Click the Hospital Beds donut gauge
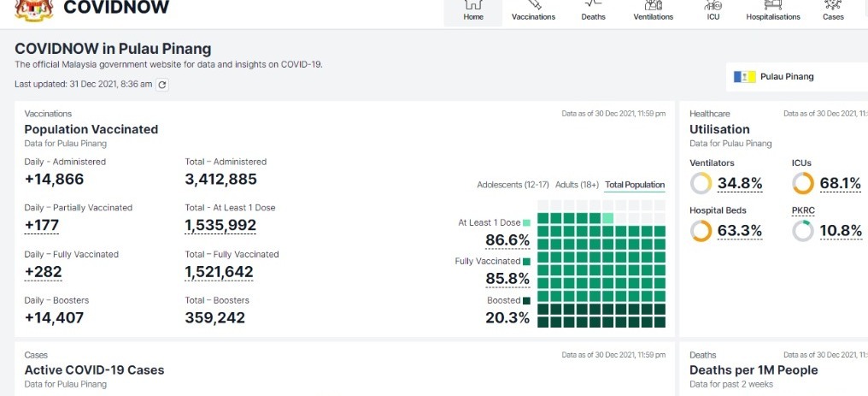 [701, 231]
